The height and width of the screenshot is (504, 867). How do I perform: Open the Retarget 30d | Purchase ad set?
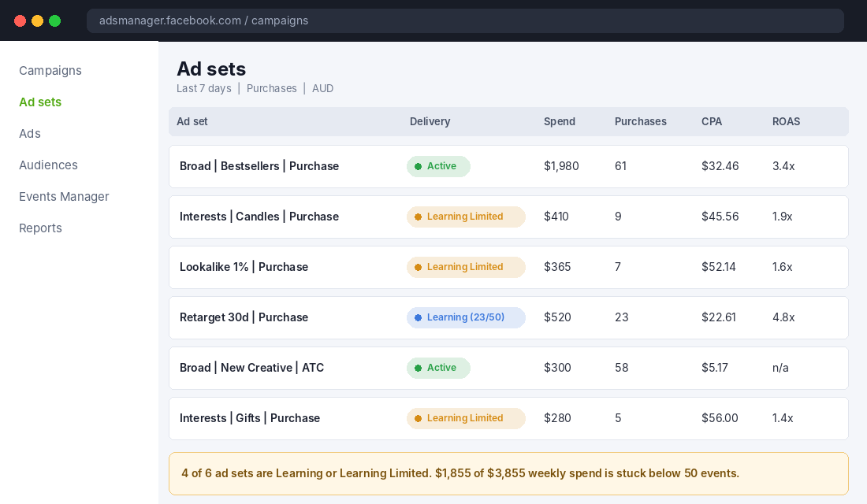[x=244, y=317]
